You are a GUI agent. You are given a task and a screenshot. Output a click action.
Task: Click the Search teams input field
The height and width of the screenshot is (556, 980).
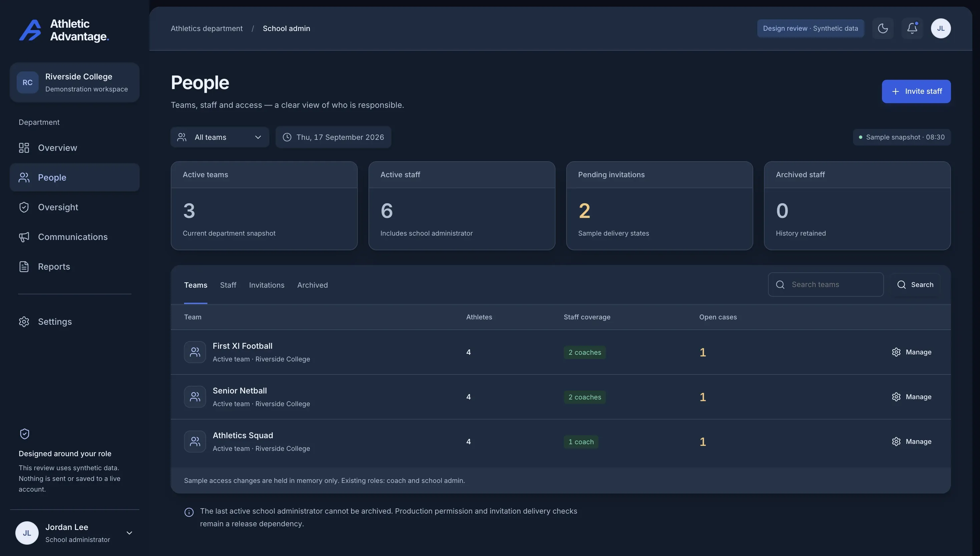pos(826,284)
